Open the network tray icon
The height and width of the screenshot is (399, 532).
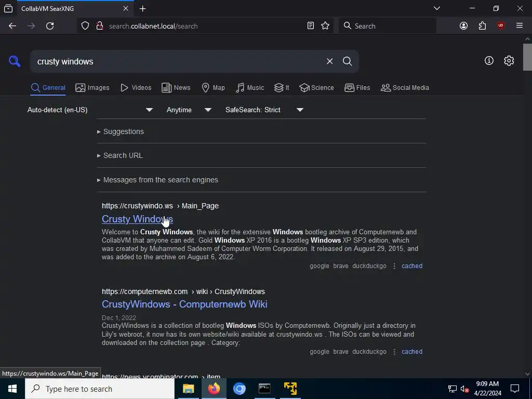pos(453,389)
